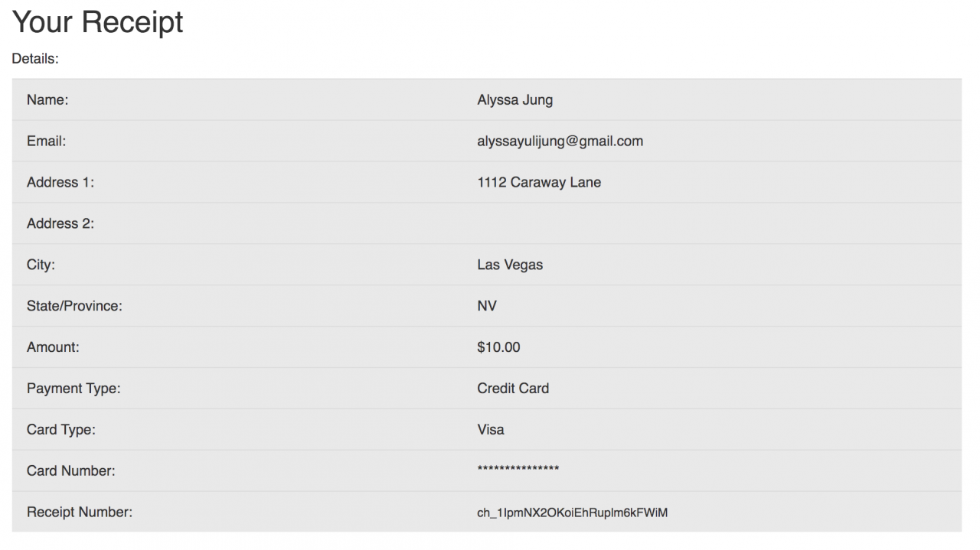Click the "Address 2:" row label

pyautogui.click(x=60, y=223)
